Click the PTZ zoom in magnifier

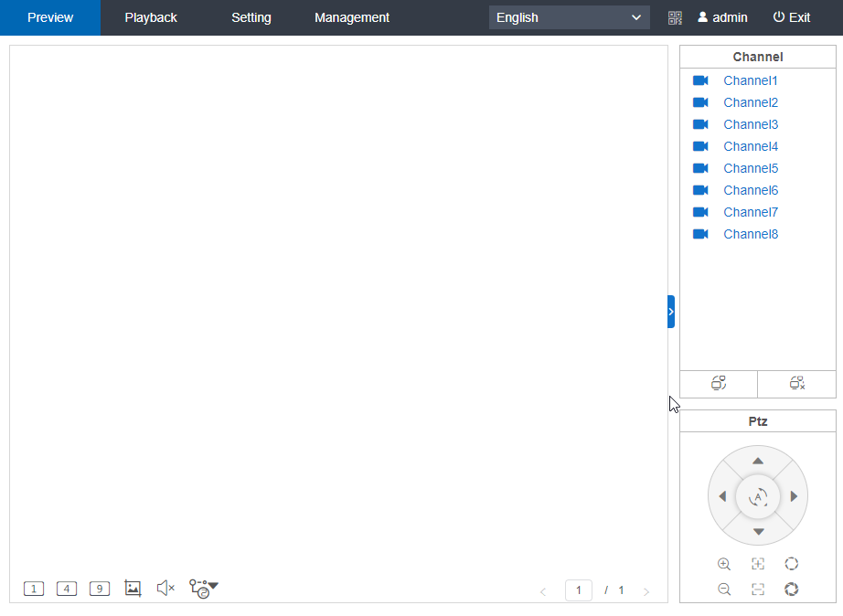[724, 565]
